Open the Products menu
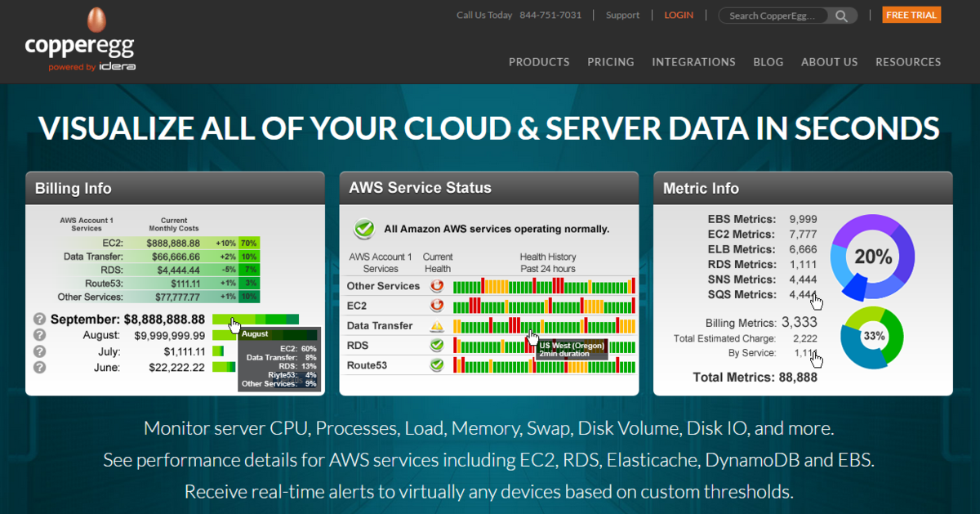The width and height of the screenshot is (980, 514). click(x=539, y=62)
